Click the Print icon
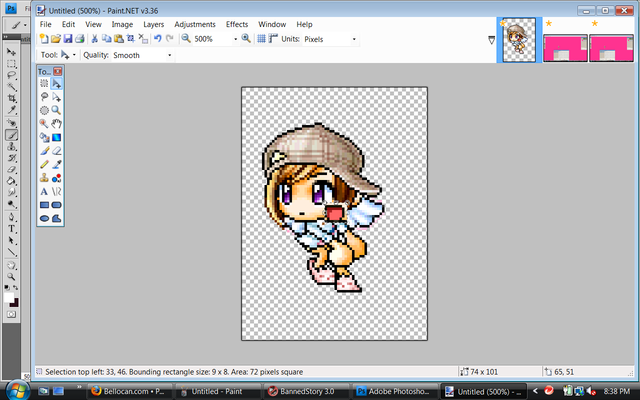640x400 pixels. click(x=80, y=39)
